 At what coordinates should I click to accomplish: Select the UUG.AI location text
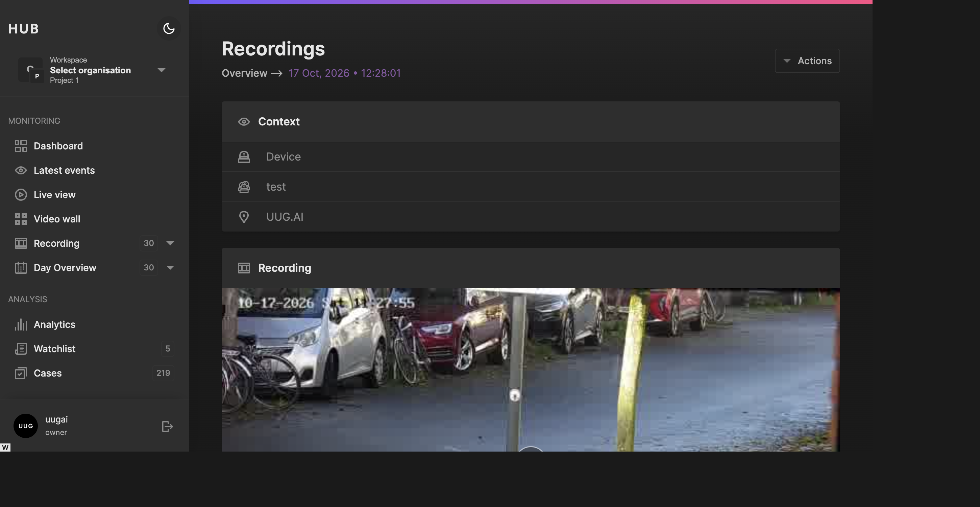pyautogui.click(x=285, y=217)
